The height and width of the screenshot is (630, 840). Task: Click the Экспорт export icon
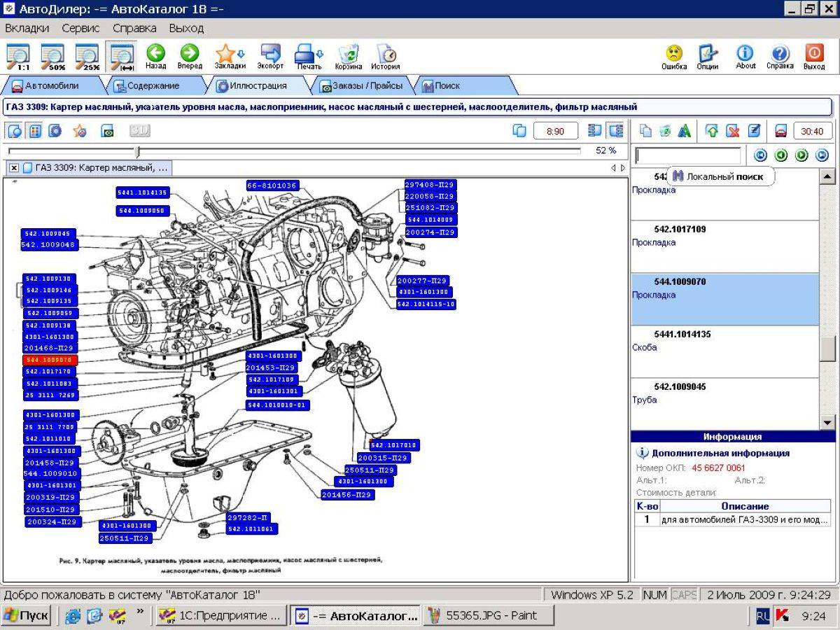(270, 57)
